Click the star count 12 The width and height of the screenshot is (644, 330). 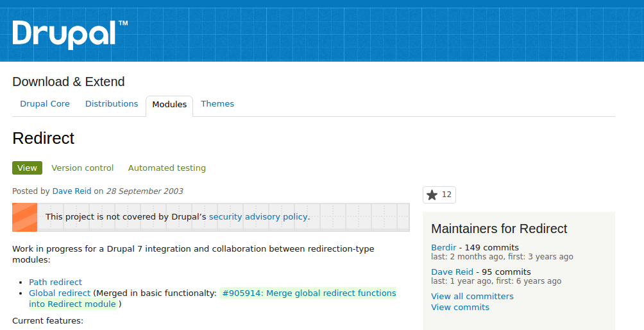coord(446,195)
